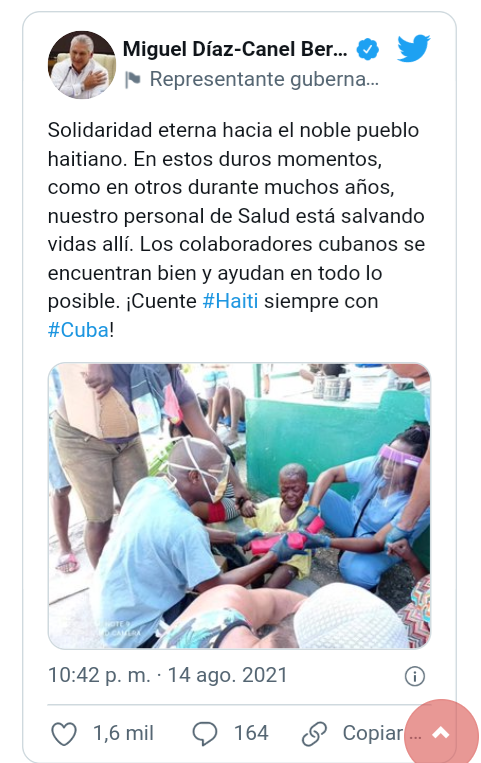Follow the #Haiti hashtag link
481x763 pixels.
pyautogui.click(x=230, y=301)
